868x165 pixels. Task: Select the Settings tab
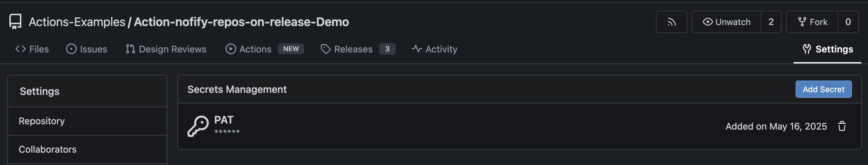828,49
